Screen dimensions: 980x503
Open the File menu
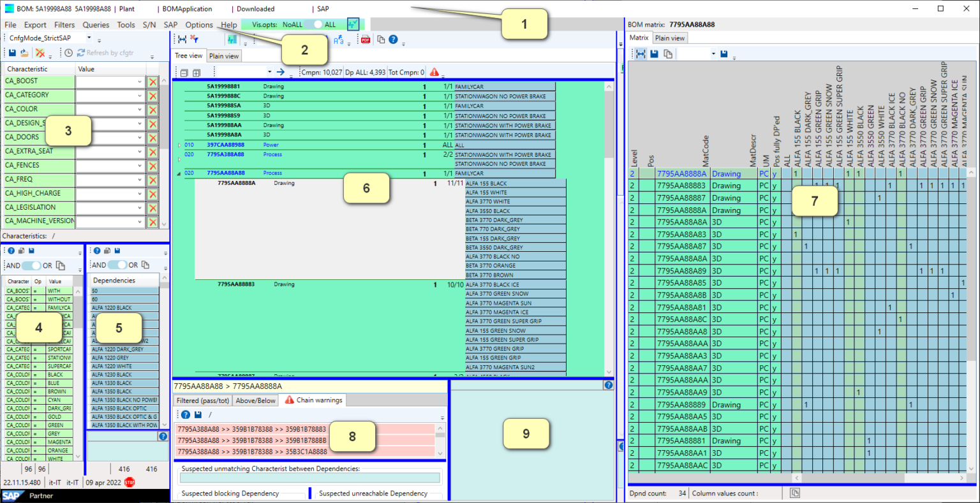pyautogui.click(x=10, y=25)
